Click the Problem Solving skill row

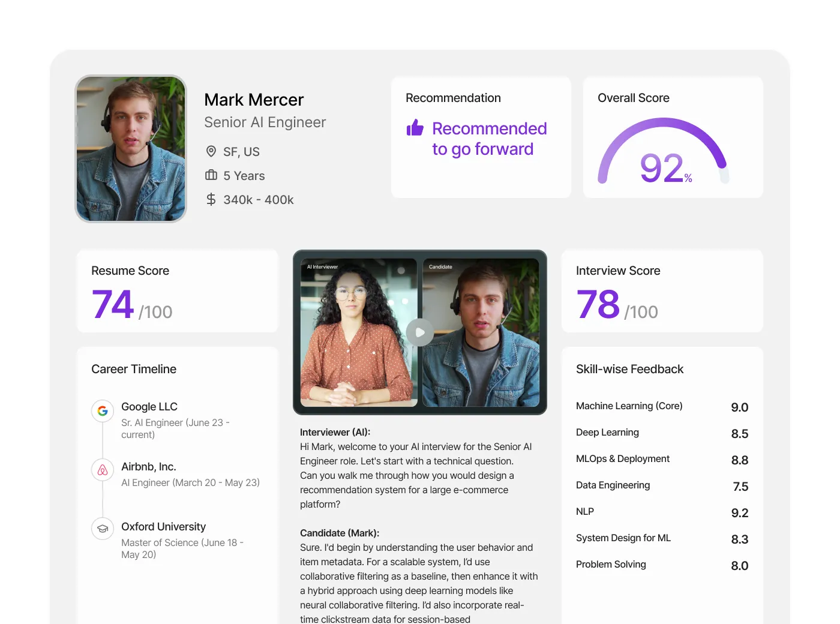tap(662, 565)
